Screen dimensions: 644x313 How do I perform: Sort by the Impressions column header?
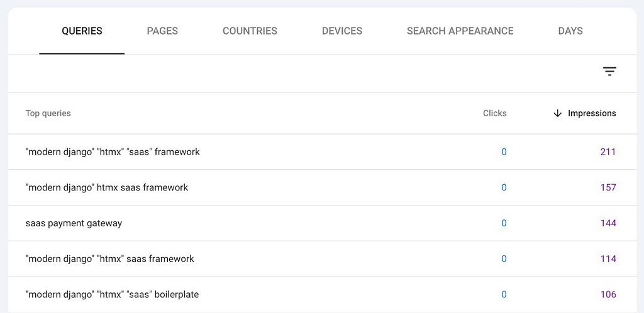click(x=591, y=114)
